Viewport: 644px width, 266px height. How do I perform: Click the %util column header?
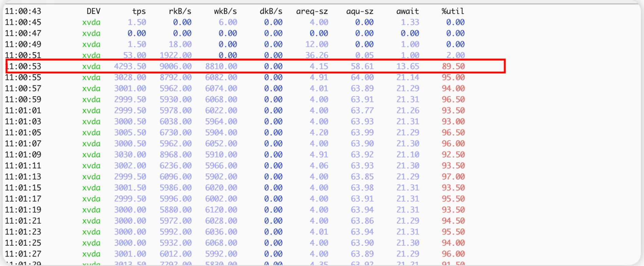[x=453, y=11]
